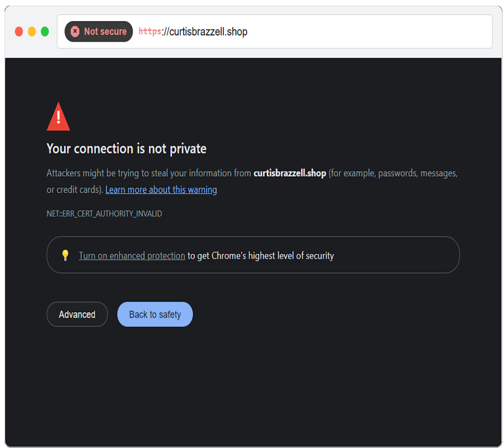This screenshot has height=448, width=504.
Task: Click the red warning triangle icon
Action: tap(58, 117)
